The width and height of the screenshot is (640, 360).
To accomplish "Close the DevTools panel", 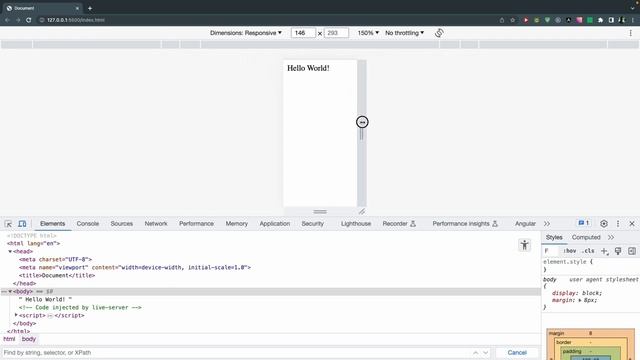I will point(632,224).
